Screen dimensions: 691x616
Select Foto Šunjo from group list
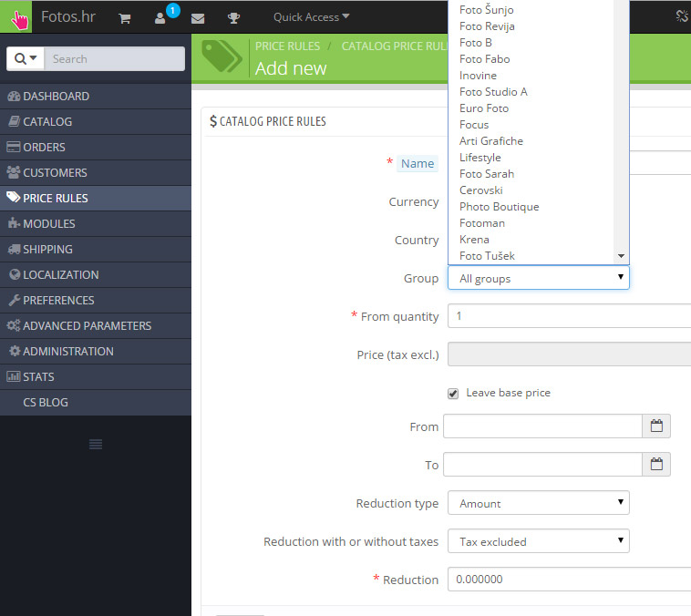(x=531, y=10)
